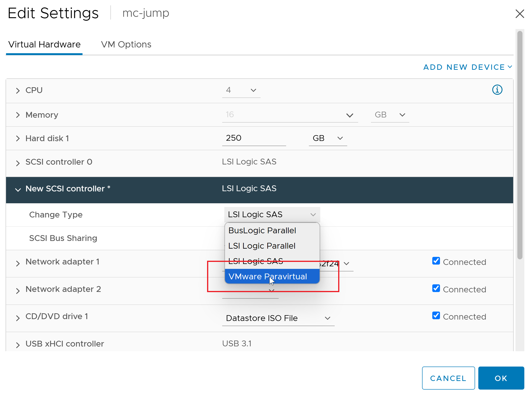Expand the Memory row
Viewport: 532px width, 394px height.
pyautogui.click(x=18, y=115)
